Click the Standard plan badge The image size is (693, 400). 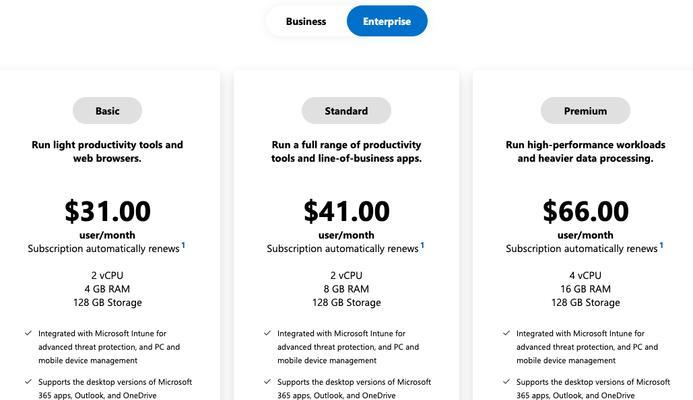pyautogui.click(x=346, y=111)
